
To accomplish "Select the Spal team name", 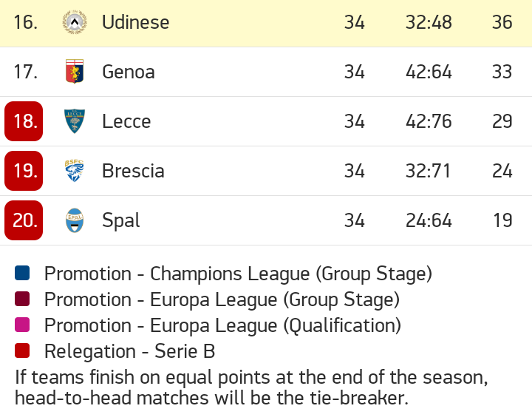I will [121, 220].
